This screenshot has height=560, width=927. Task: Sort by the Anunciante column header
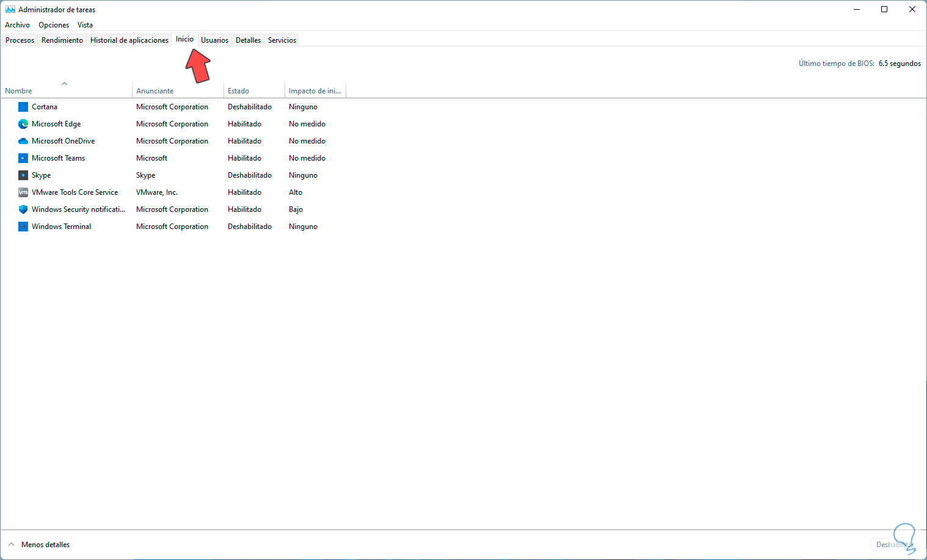click(x=178, y=91)
